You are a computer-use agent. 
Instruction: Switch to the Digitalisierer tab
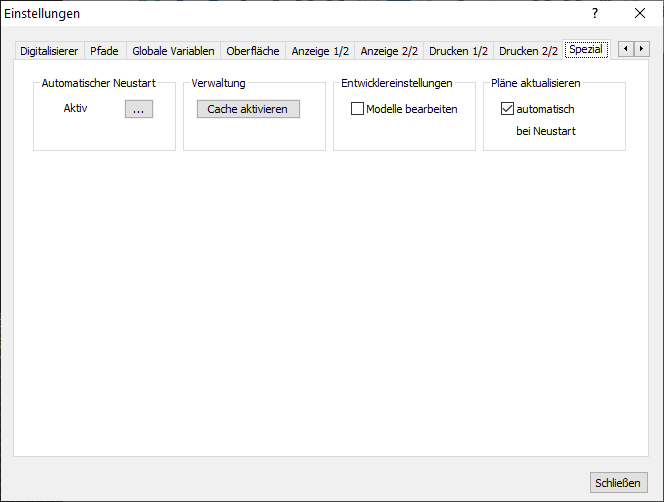(x=49, y=50)
